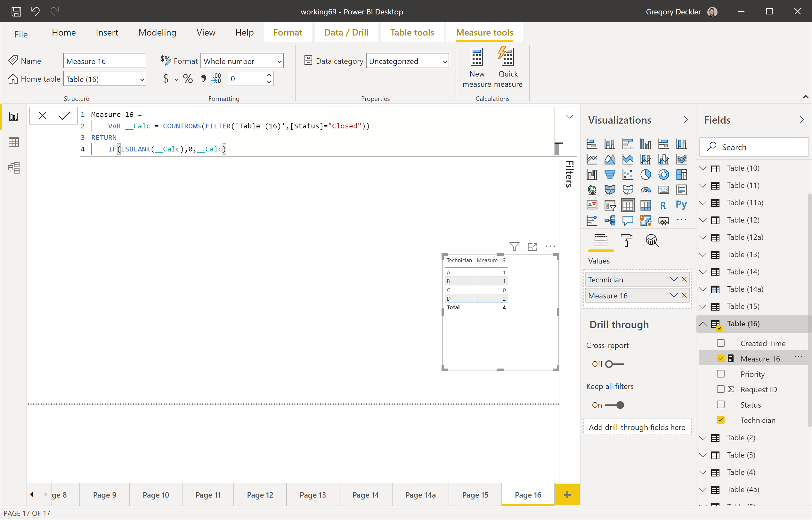The image size is (812, 520).
Task: Commit the DAX formula with the checkmark
Action: point(64,116)
